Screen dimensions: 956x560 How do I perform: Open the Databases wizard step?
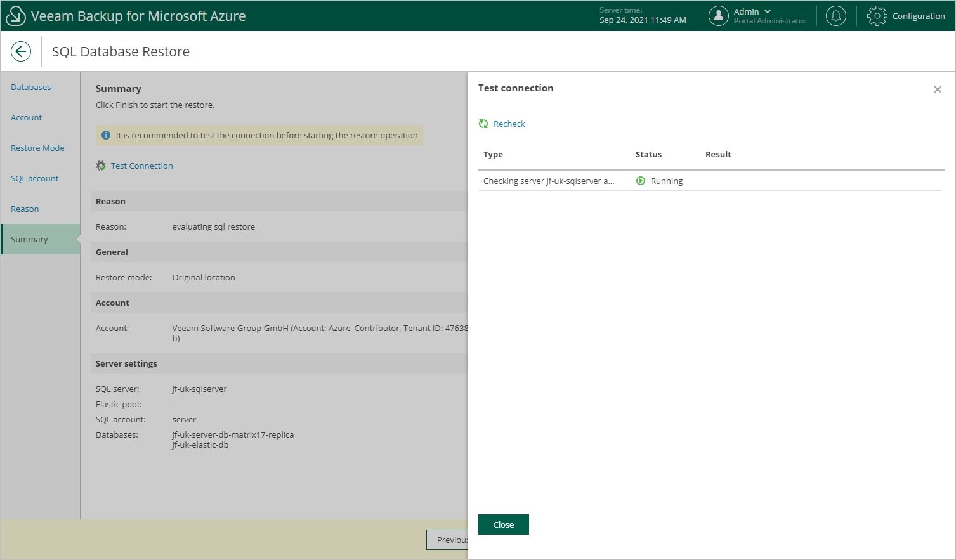(31, 87)
